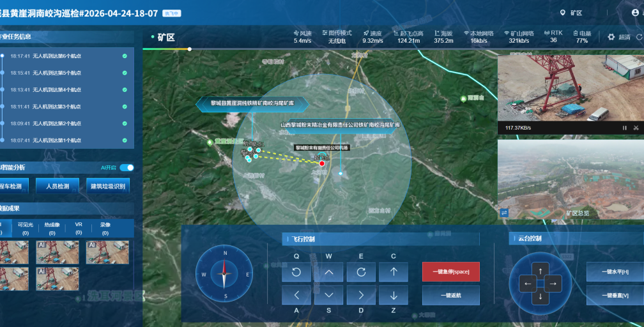Fly drone forward with W arrow
644x327 pixels.
tap(328, 272)
